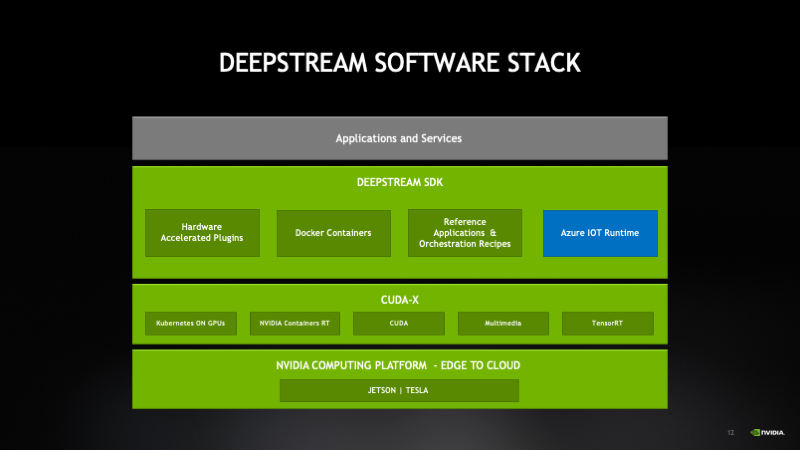This screenshot has height=450, width=800.
Task: Select the CUDA box under CUDA-X
Action: pos(398,323)
